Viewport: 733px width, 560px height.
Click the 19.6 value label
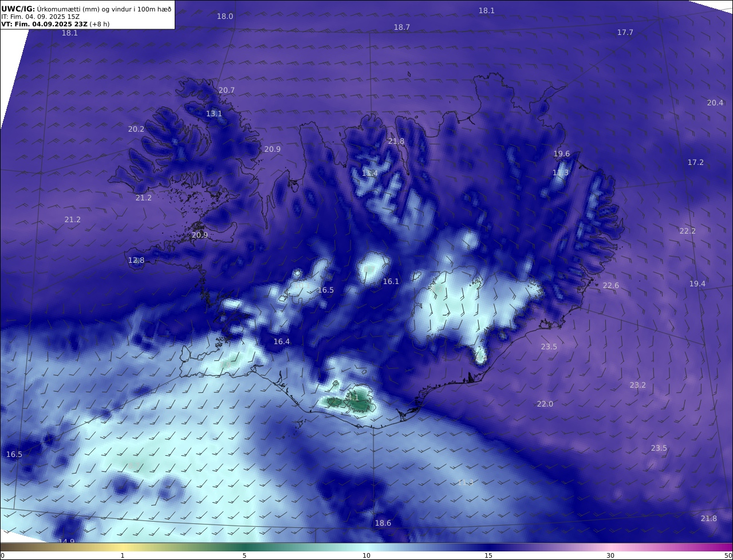pyautogui.click(x=562, y=153)
